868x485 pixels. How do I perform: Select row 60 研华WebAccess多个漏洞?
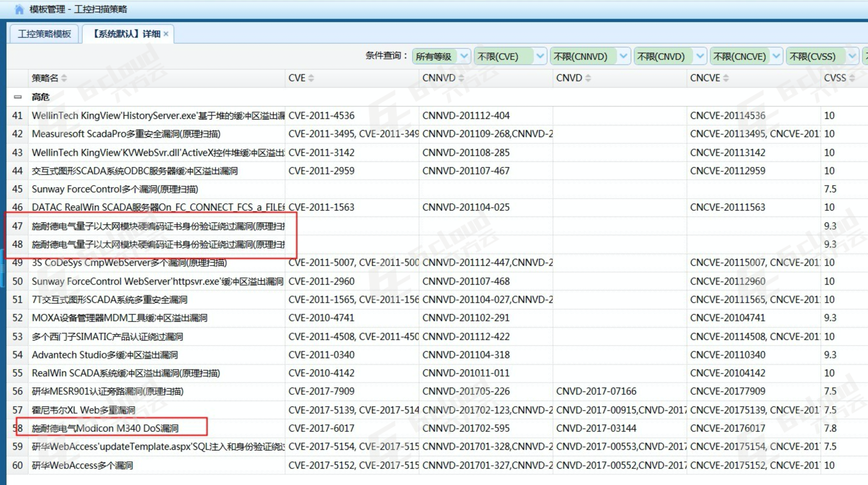coord(437,465)
